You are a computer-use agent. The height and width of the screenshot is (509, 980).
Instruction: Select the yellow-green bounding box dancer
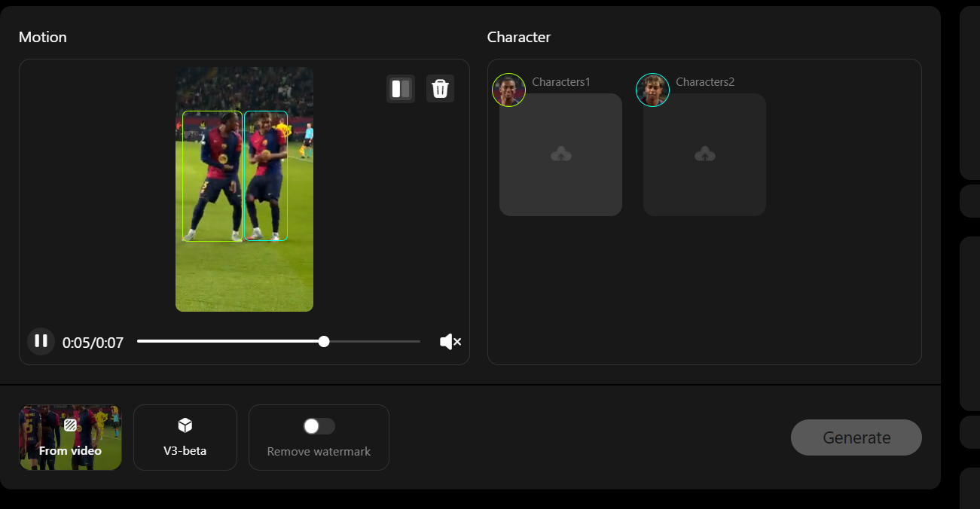click(x=212, y=176)
